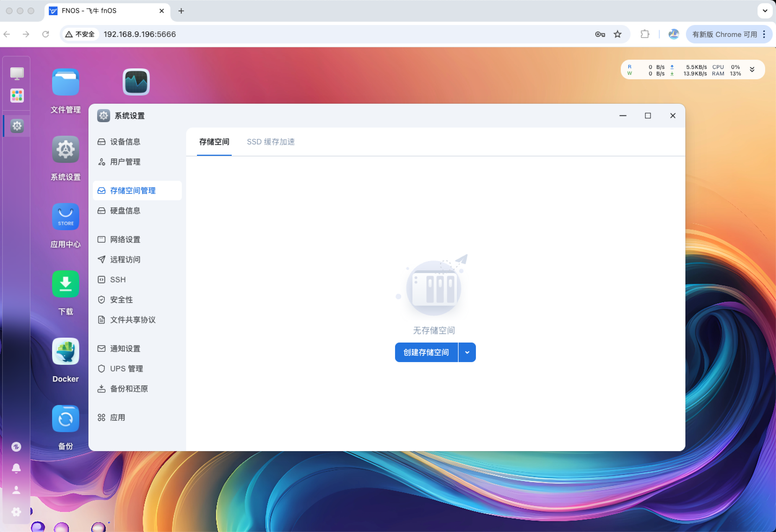Select UPS Management in the sidebar
The width and height of the screenshot is (776, 532).
[x=126, y=369]
